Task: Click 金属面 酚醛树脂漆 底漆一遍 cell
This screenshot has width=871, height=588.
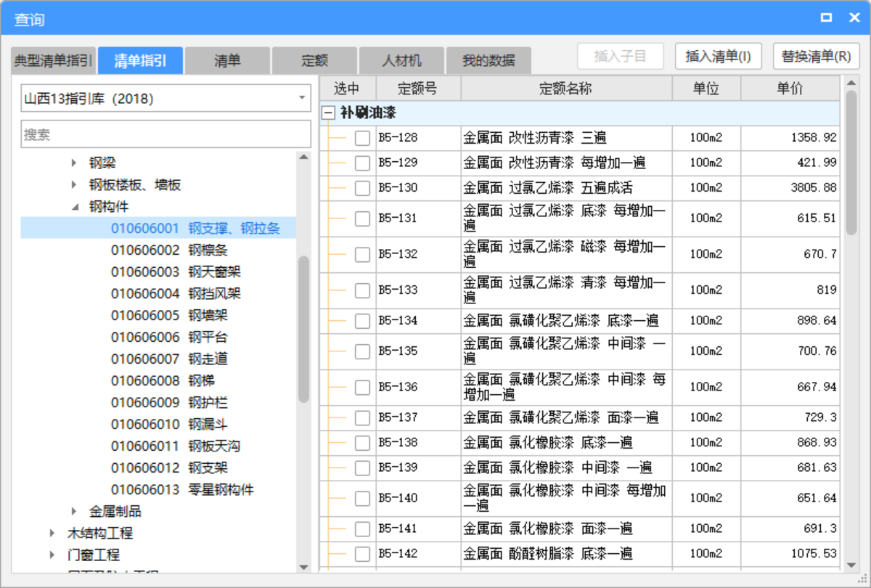Action: click(566, 554)
